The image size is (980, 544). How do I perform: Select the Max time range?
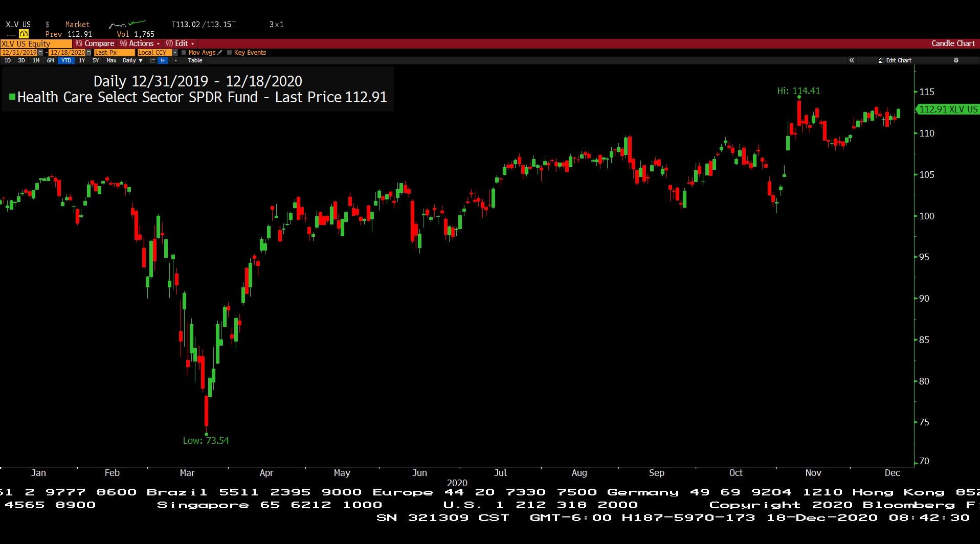point(111,60)
